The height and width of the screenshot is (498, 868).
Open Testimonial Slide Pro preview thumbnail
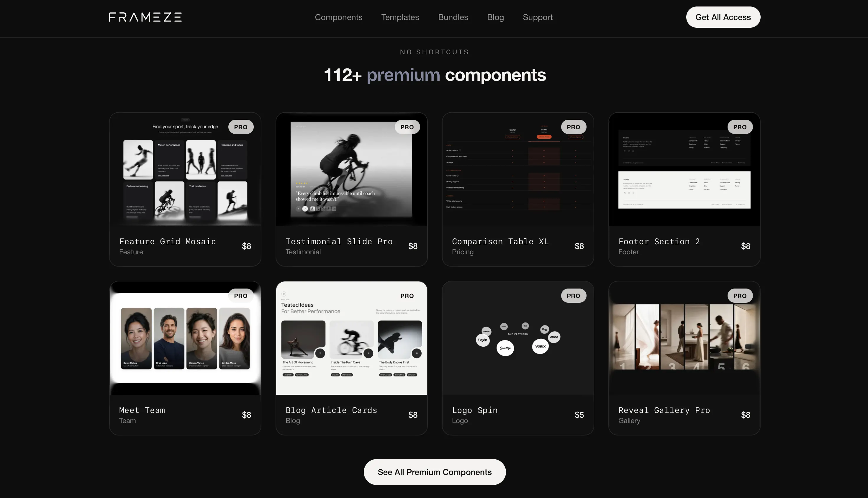pyautogui.click(x=352, y=169)
